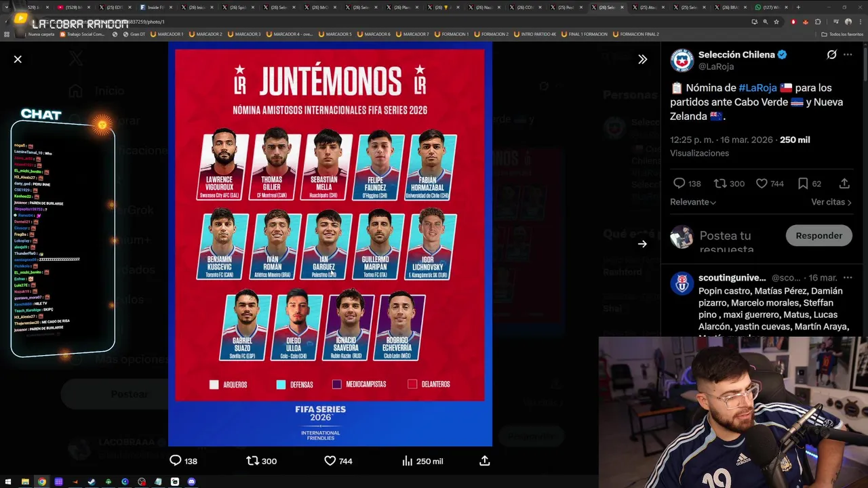The height and width of the screenshot is (488, 868).
Task: Open the Todos los favoritos folder
Action: (842, 34)
